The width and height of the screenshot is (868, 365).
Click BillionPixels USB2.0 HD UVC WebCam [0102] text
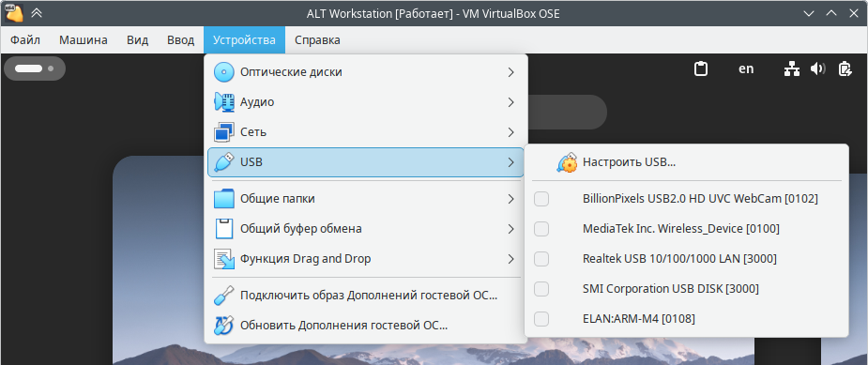pyautogui.click(x=700, y=198)
